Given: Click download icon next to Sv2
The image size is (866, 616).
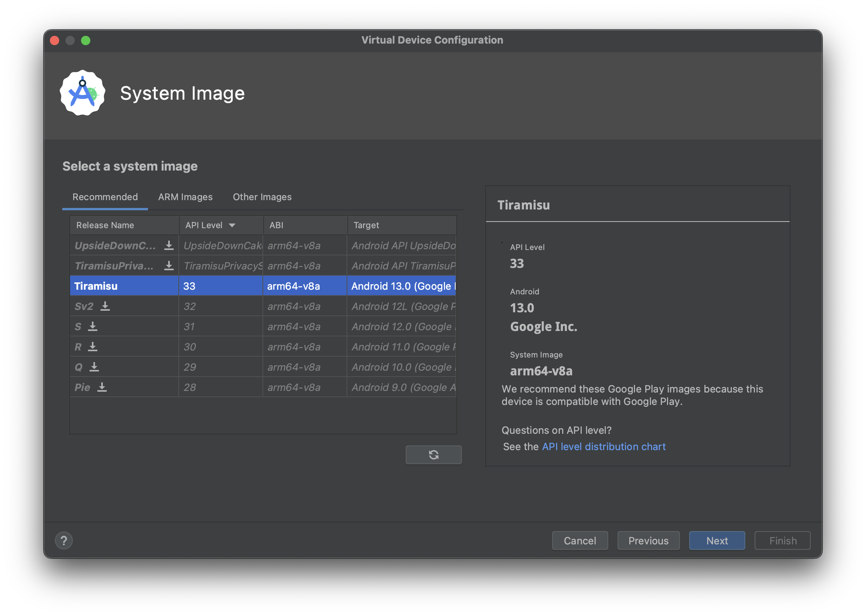Looking at the screenshot, I should tap(105, 306).
